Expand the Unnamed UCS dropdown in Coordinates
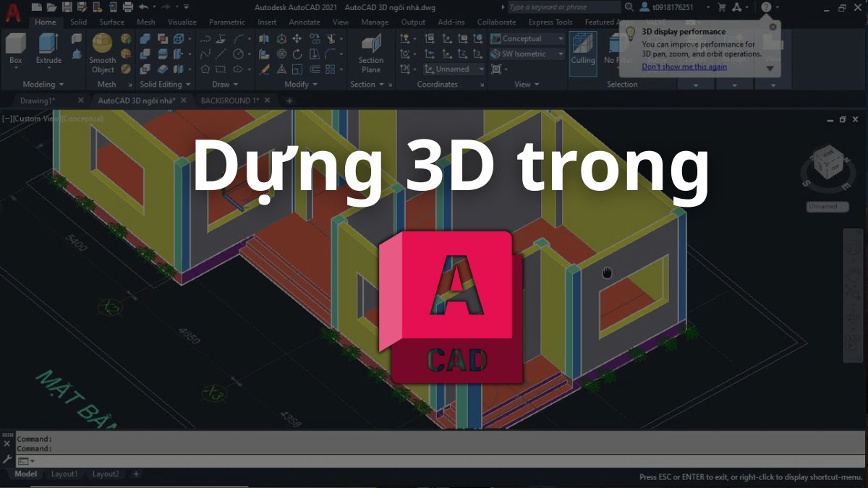This screenshot has height=488, width=868. [480, 69]
